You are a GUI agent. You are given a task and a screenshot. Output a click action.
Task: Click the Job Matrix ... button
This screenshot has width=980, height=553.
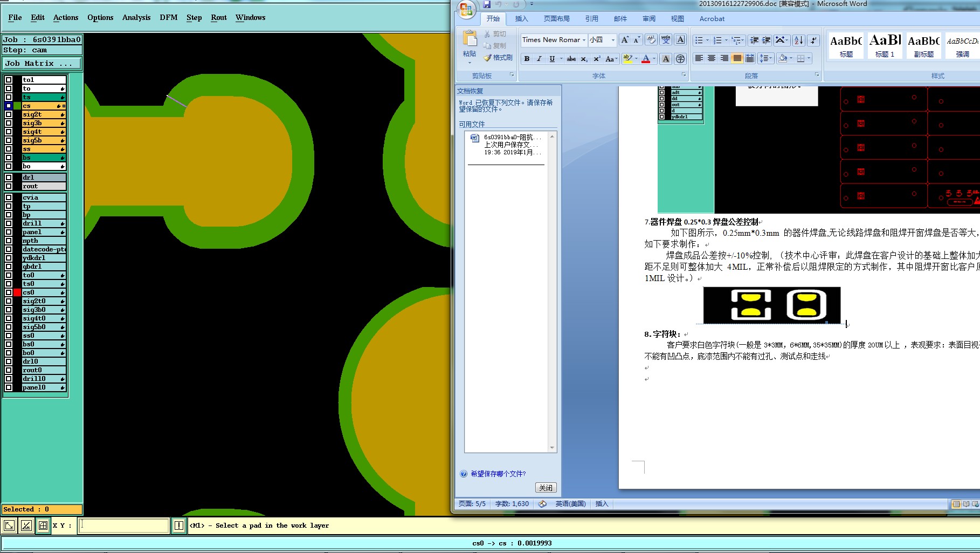42,64
